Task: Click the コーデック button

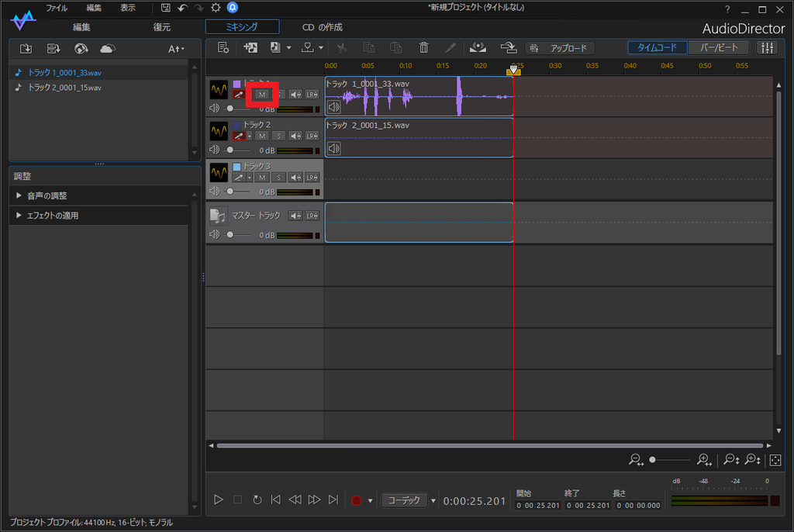Action: click(404, 500)
